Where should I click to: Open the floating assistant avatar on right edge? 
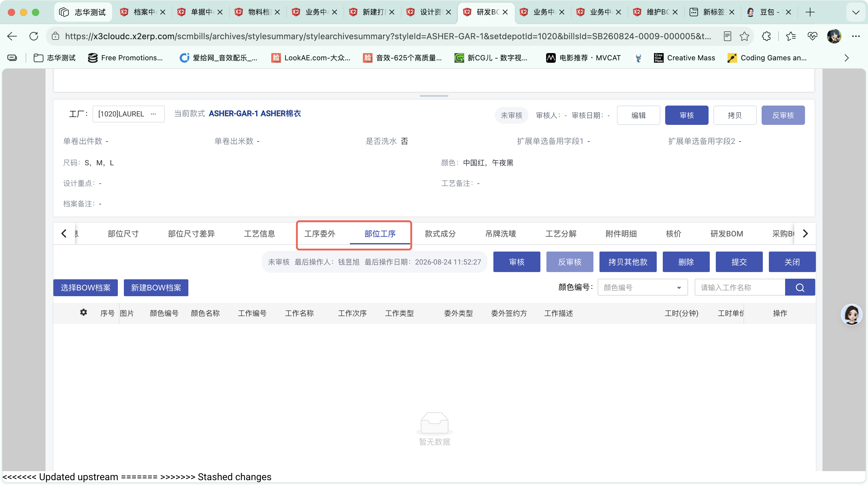(851, 314)
